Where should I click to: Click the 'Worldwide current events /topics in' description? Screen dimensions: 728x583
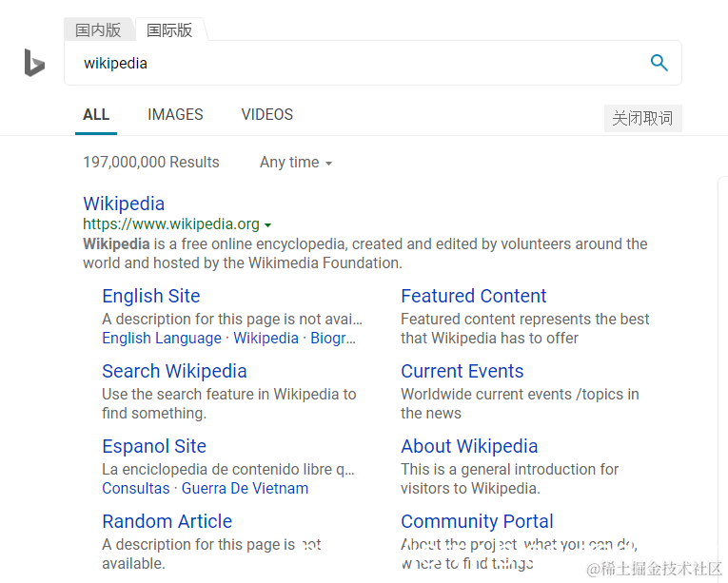(520, 395)
